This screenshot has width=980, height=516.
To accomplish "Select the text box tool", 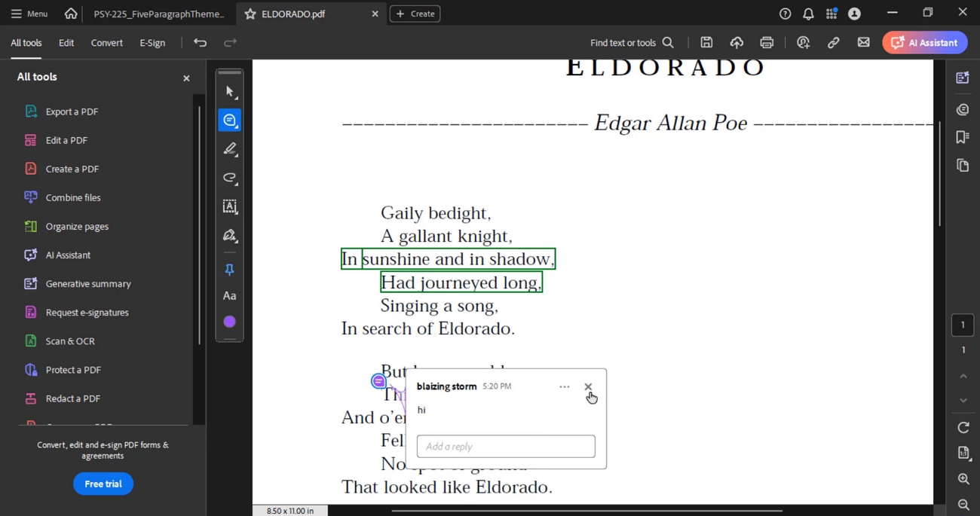I will (230, 206).
